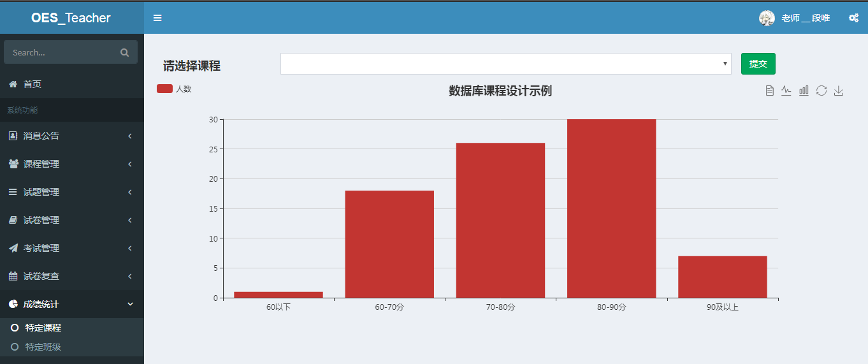Go to 首页 in sidebar
The width and height of the screenshot is (868, 364).
pos(32,84)
